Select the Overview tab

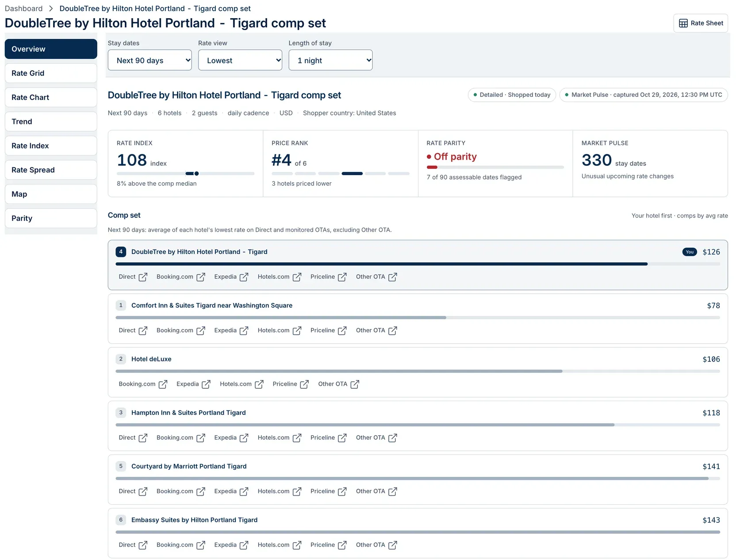(51, 49)
